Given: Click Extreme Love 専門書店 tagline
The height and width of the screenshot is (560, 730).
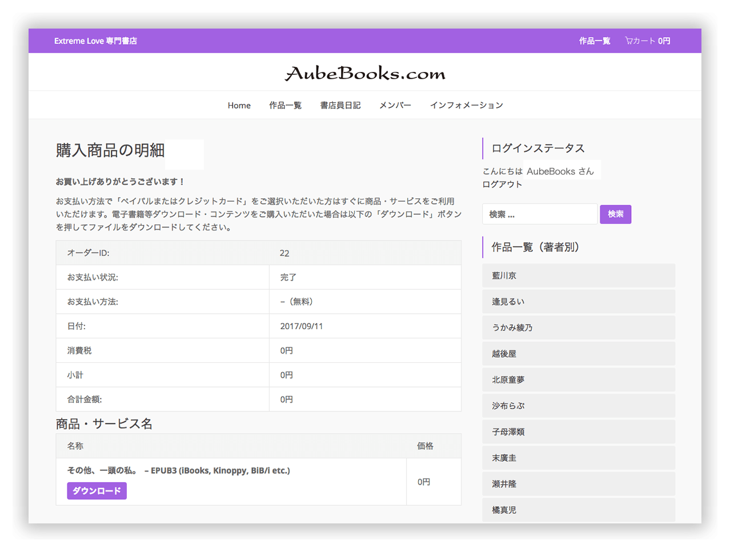Looking at the screenshot, I should [x=95, y=41].
